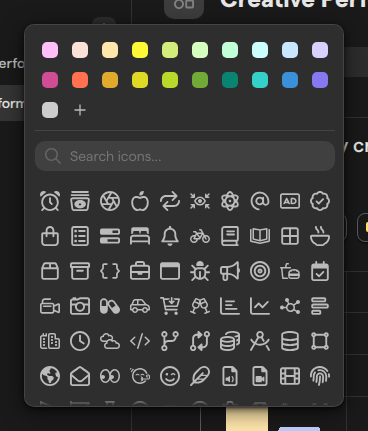Choose the steaming bowl icon
Screen dimensions: 368x431
(320, 236)
